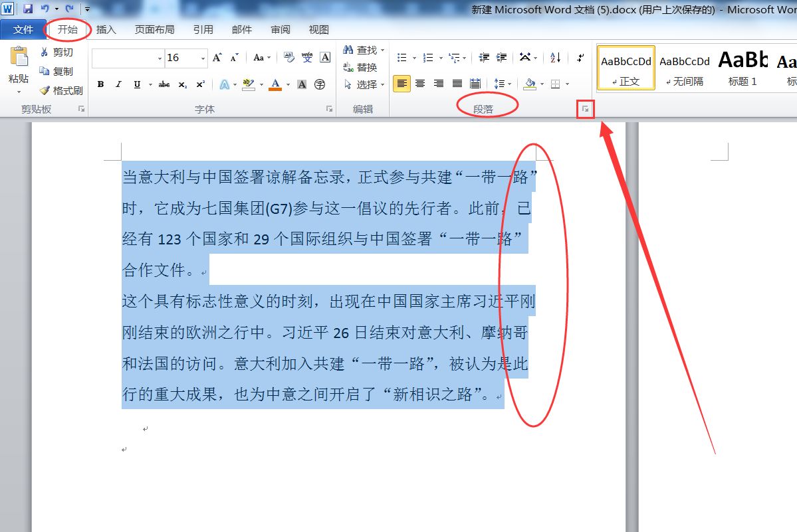Expand the bullets library dropdown arrow
The height and width of the screenshot is (532, 797).
coord(414,57)
